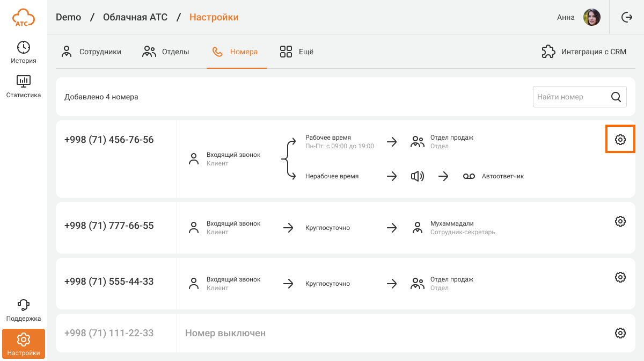The width and height of the screenshot is (644, 361).
Task: Click the logout arrow icon
Action: click(627, 17)
